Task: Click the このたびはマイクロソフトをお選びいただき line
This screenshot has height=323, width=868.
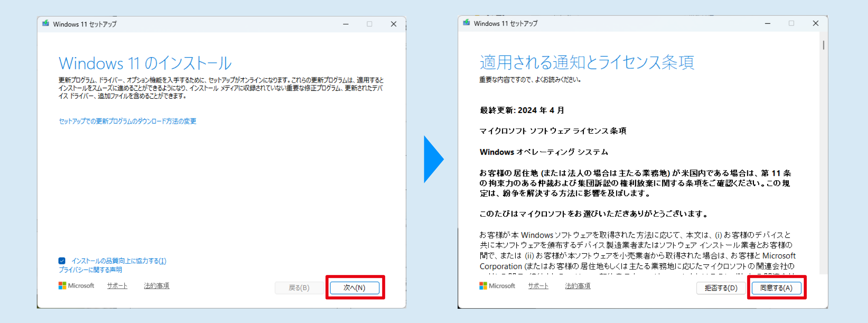Action: (593, 214)
